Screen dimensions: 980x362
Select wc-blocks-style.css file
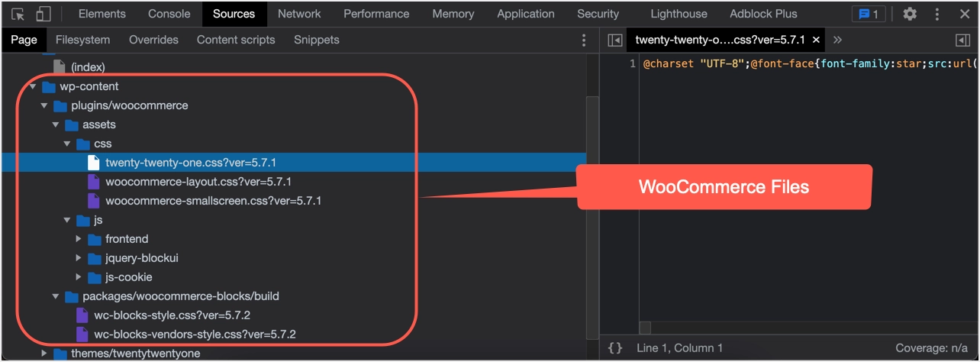[172, 315]
